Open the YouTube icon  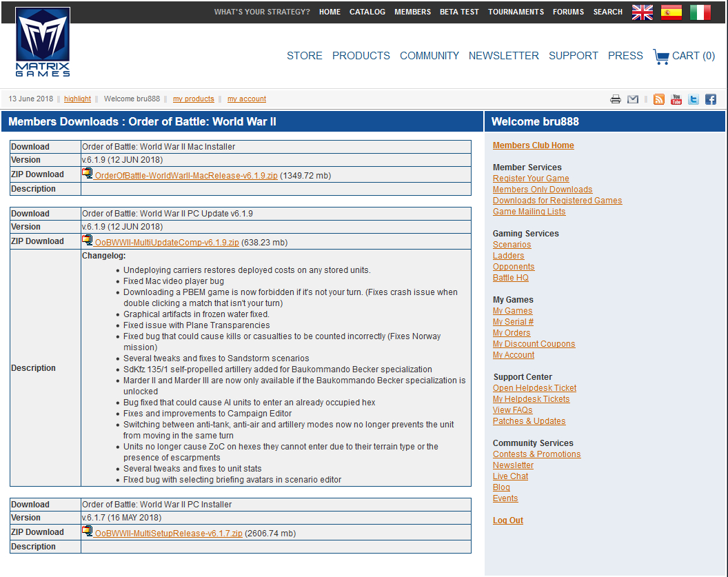(676, 99)
